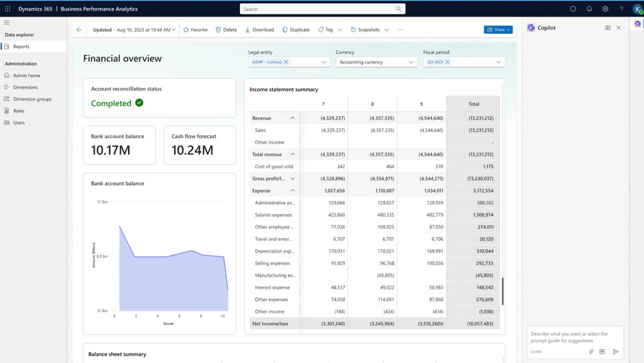Go to Admin home
Screen dimensions: 644x363
pos(26,75)
